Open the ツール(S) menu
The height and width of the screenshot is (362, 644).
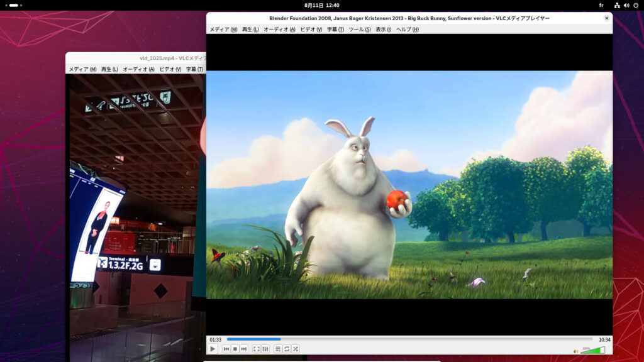point(359,30)
